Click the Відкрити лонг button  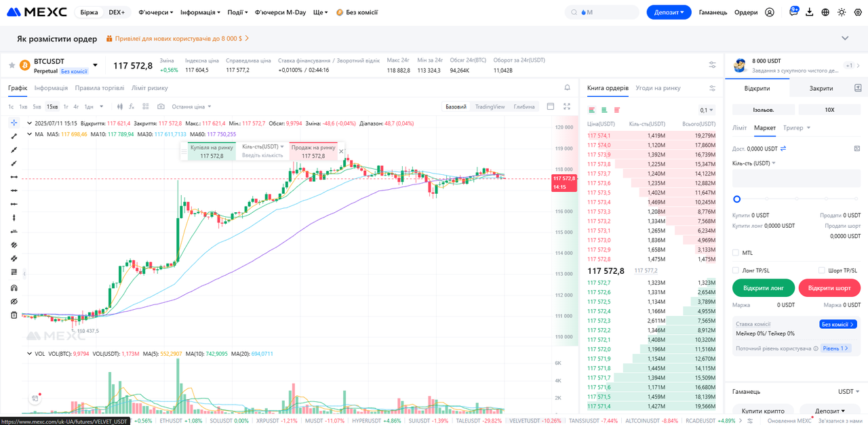(x=764, y=288)
